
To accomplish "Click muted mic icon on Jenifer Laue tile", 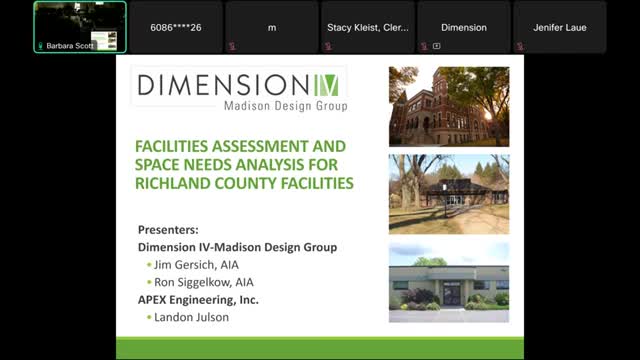I will (520, 46).
